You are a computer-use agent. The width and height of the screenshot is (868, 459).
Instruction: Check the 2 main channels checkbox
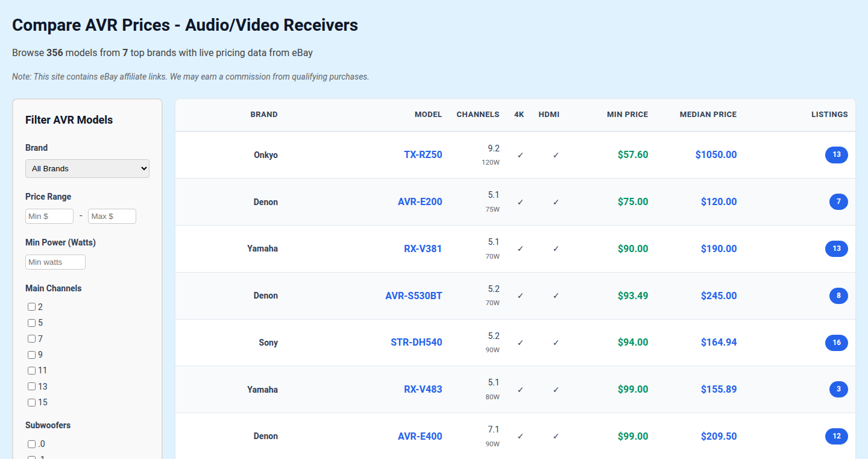click(31, 307)
